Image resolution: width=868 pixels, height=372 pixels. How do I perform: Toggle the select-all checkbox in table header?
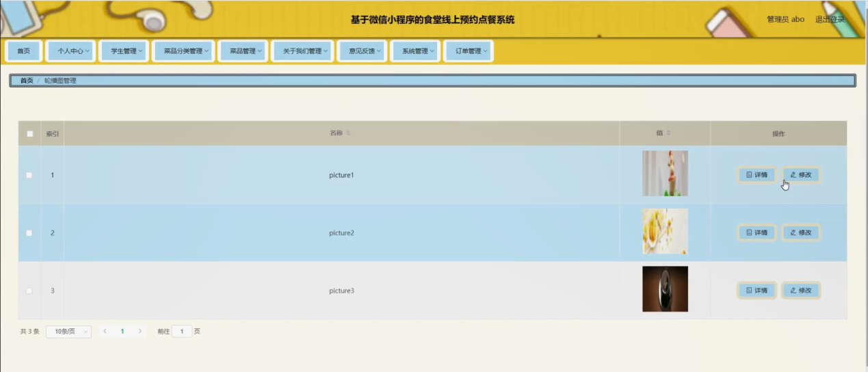click(29, 134)
